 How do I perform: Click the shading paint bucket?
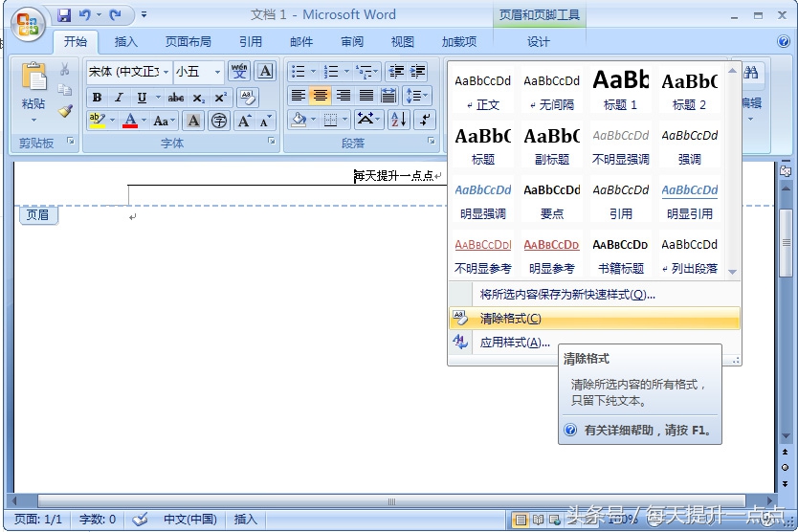299,121
